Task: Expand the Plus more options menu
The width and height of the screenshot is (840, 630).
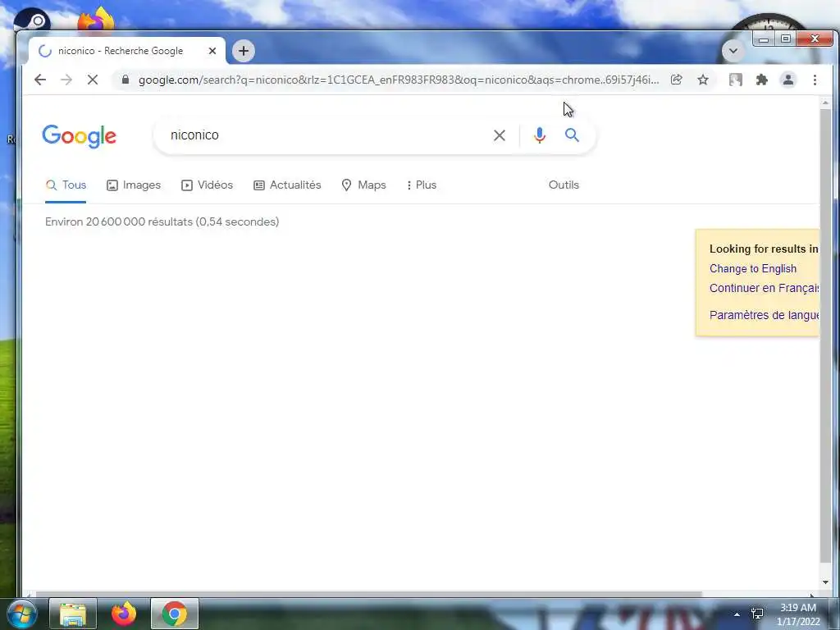Action: [422, 185]
